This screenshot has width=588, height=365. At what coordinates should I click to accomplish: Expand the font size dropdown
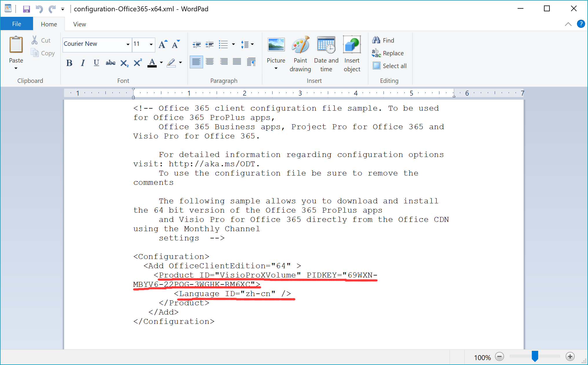[151, 43]
